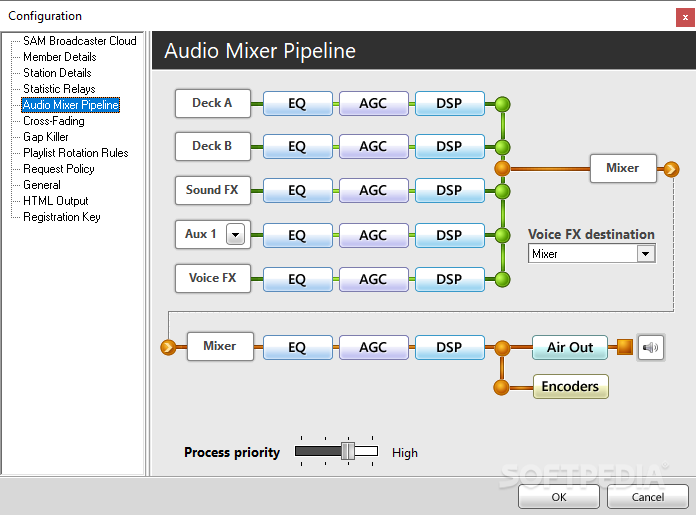
Task: Click the green node after Voice FX DSP
Action: [502, 280]
